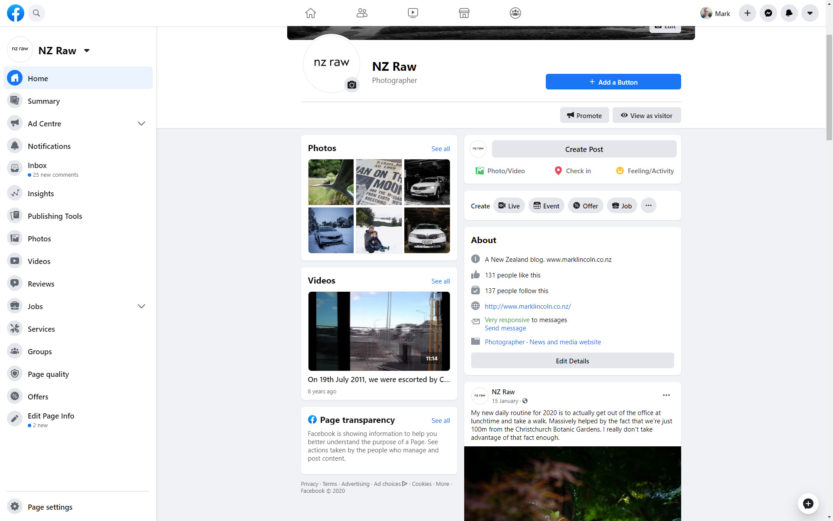This screenshot has height=521, width=833.
Task: Click the Photos sidebar icon
Action: coord(15,238)
